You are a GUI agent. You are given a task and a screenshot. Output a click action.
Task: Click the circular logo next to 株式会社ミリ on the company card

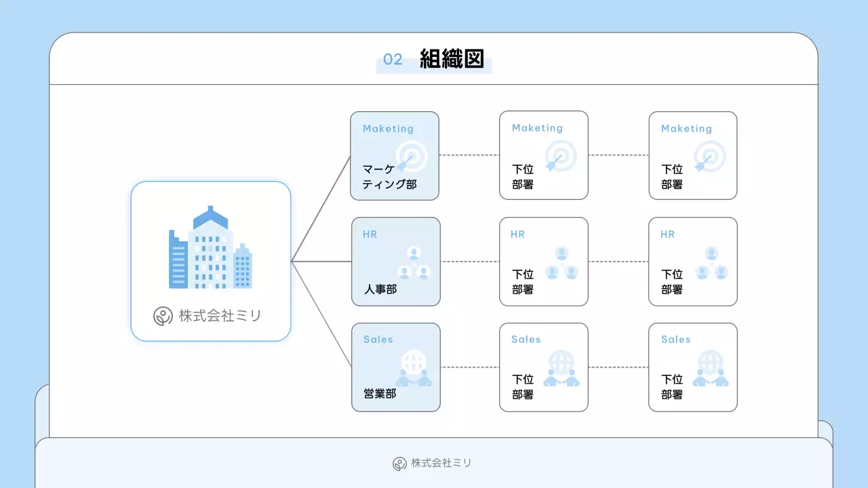pyautogui.click(x=162, y=315)
